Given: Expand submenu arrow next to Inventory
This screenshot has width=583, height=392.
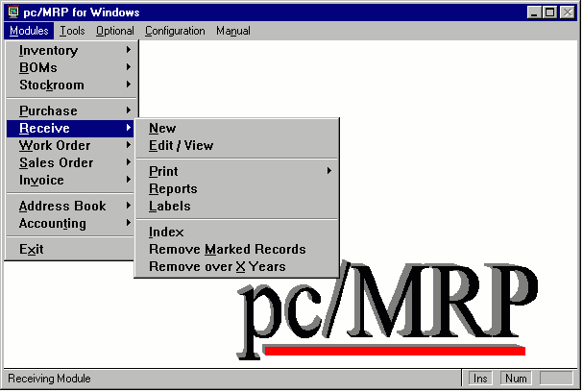Looking at the screenshot, I should (x=129, y=49).
